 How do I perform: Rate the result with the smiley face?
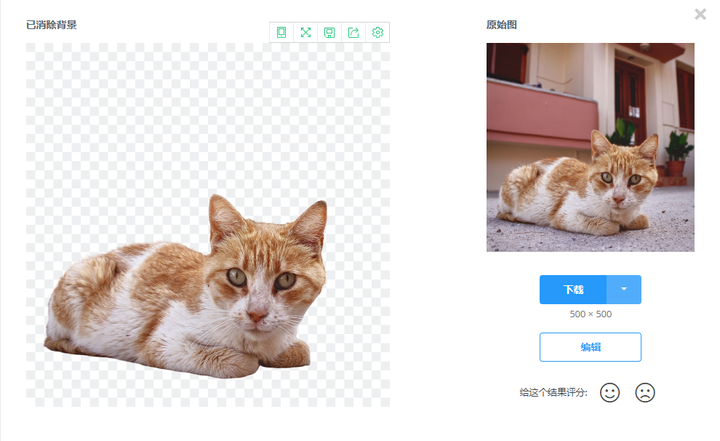[610, 393]
